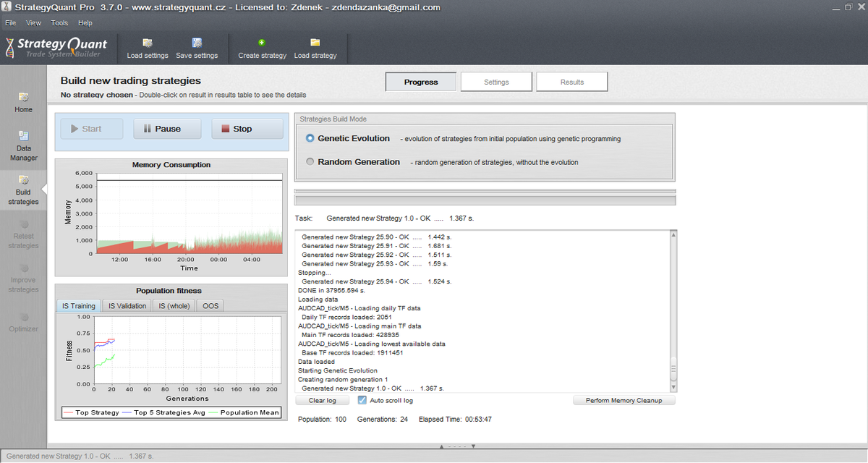Click the Save settings toolbar icon
Screen dimensions: 868x463
(x=197, y=43)
